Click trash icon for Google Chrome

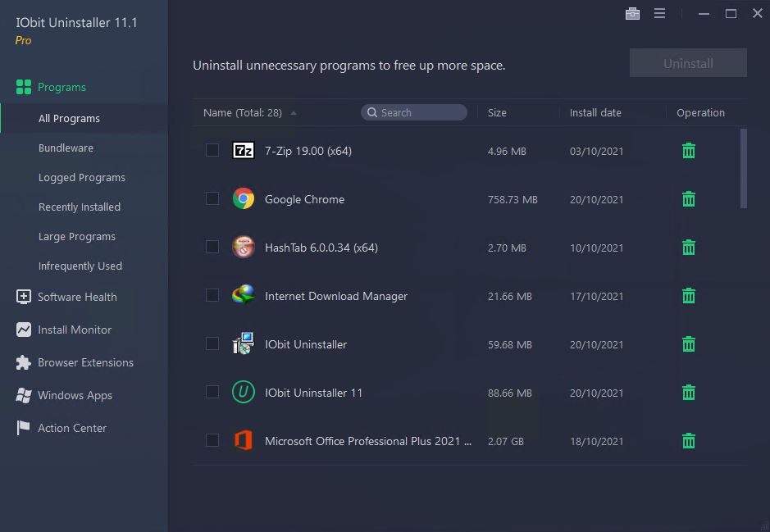pos(689,198)
